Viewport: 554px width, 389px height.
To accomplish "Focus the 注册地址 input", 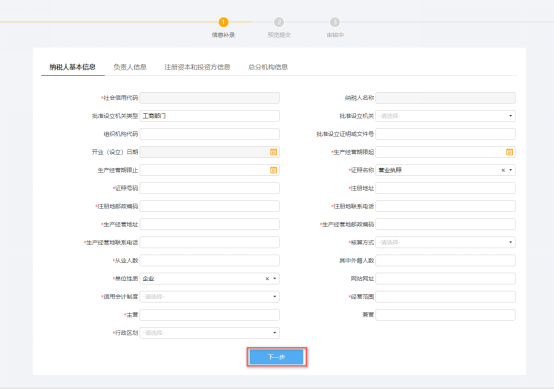I will click(x=445, y=188).
